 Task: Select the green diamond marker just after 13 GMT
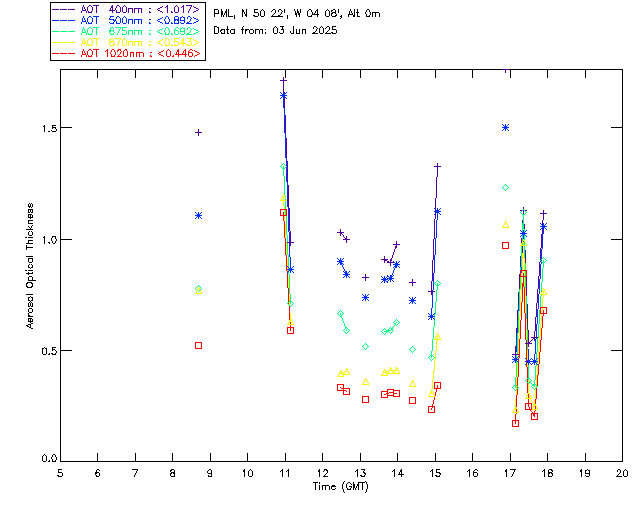365,347
